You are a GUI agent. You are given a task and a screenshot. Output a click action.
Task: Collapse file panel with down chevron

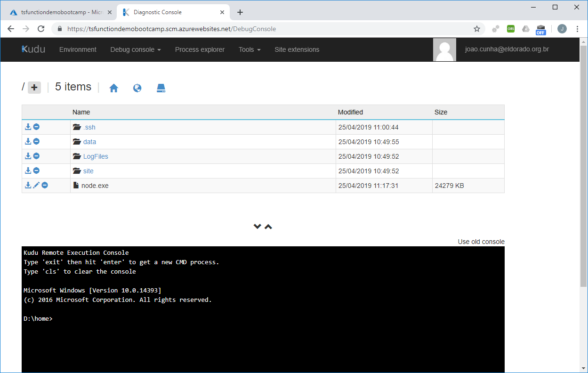[x=257, y=227]
